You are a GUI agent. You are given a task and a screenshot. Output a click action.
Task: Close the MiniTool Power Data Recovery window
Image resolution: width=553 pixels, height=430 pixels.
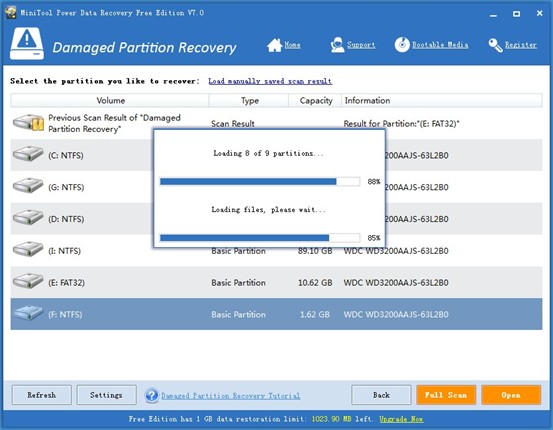point(540,13)
